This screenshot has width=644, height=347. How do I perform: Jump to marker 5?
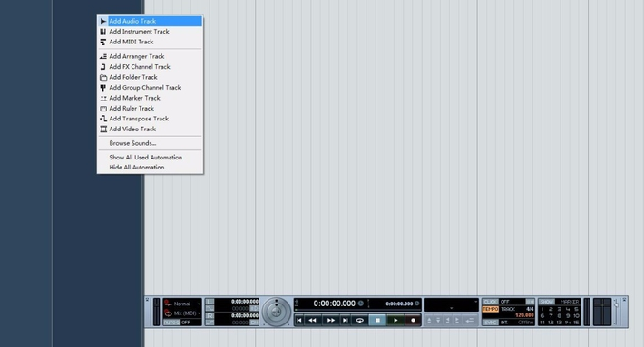click(576, 309)
